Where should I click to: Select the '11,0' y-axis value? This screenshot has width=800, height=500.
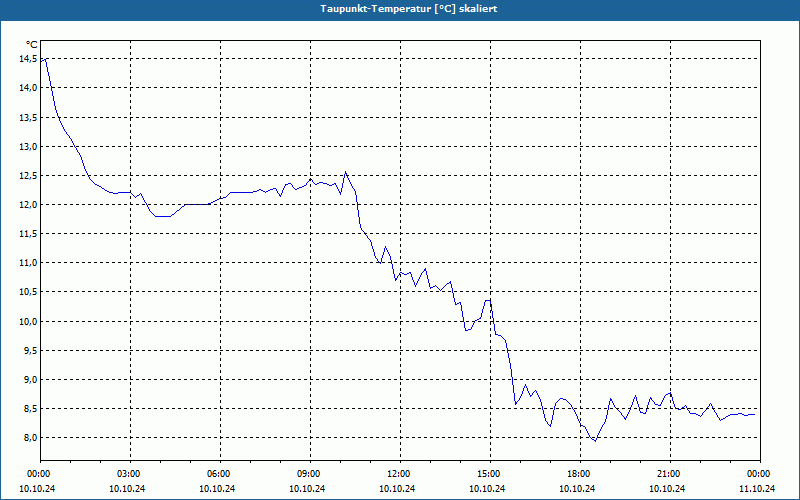[28, 263]
